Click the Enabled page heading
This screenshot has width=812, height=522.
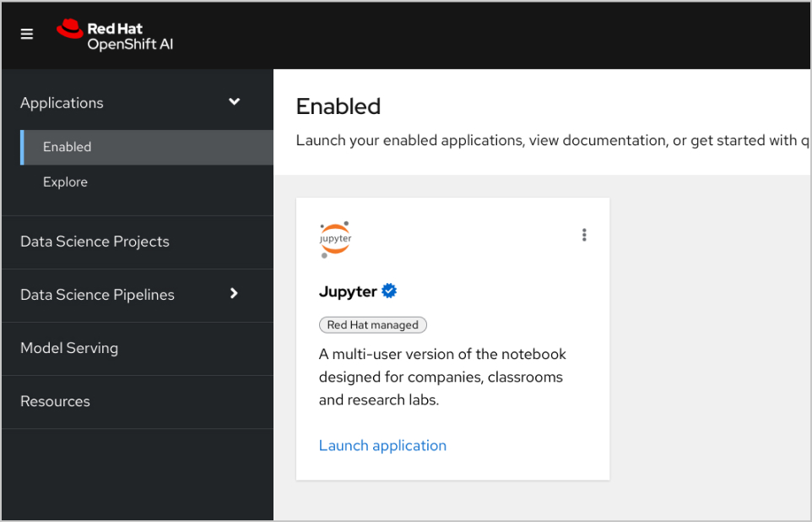(x=338, y=106)
